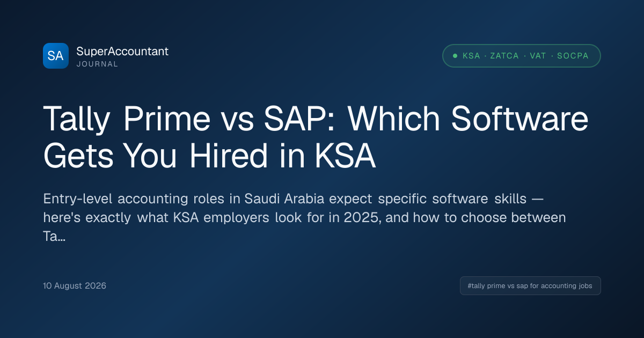Select the JOURNAL label under SuperAccountant
Screen dimensions: 644x338
click(x=97, y=64)
